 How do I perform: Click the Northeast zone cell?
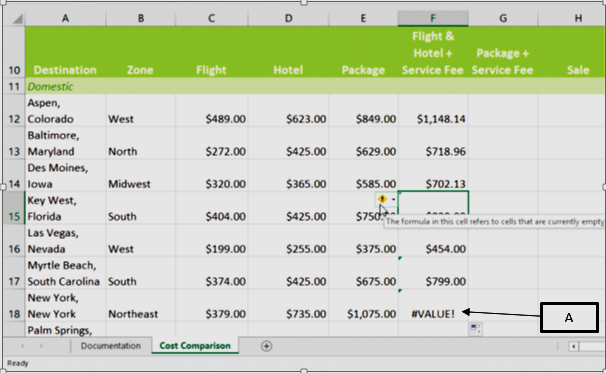pyautogui.click(x=141, y=305)
